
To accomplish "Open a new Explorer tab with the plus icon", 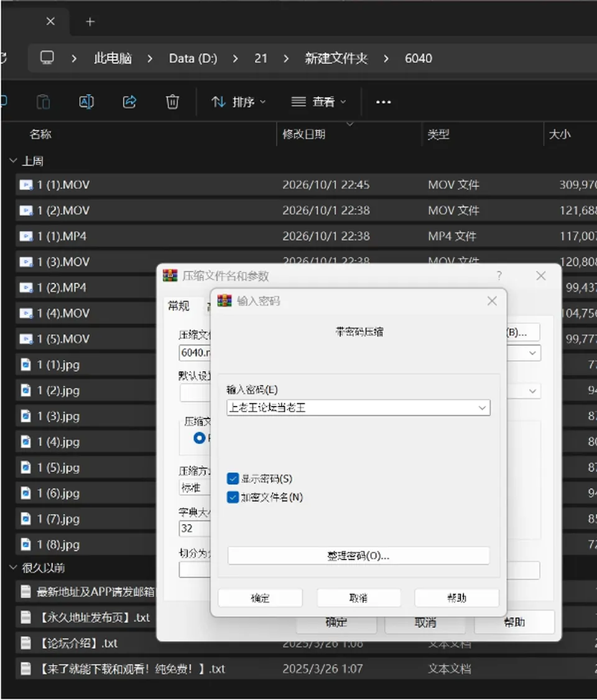I will point(90,21).
